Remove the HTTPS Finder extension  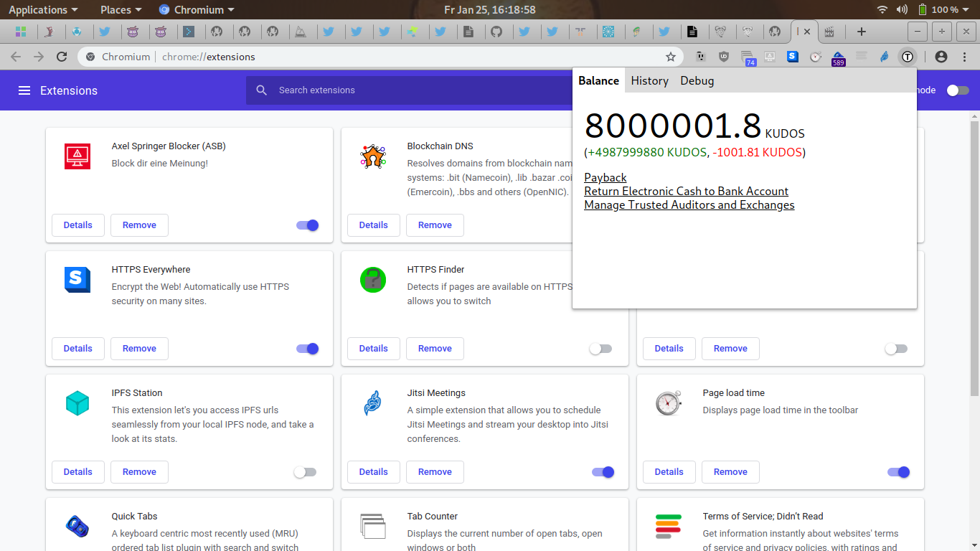(x=435, y=349)
